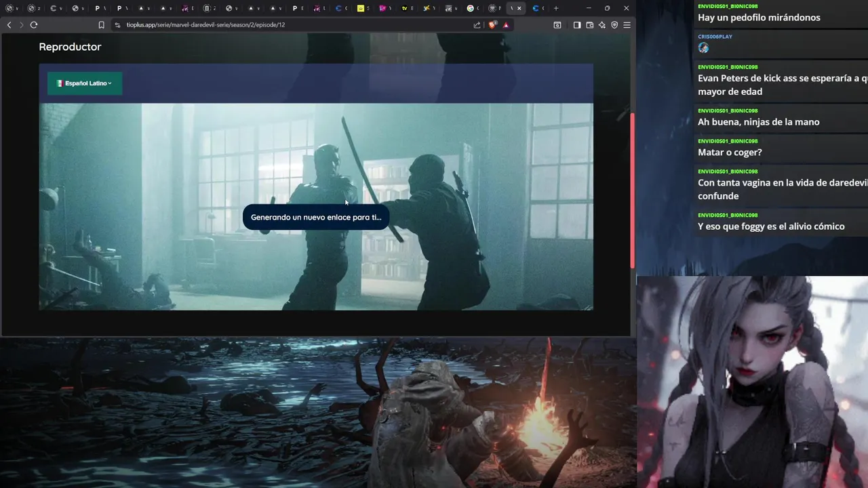This screenshot has width=868, height=488.
Task: Switch to the first tab in the tab strip
Action: coord(12,8)
